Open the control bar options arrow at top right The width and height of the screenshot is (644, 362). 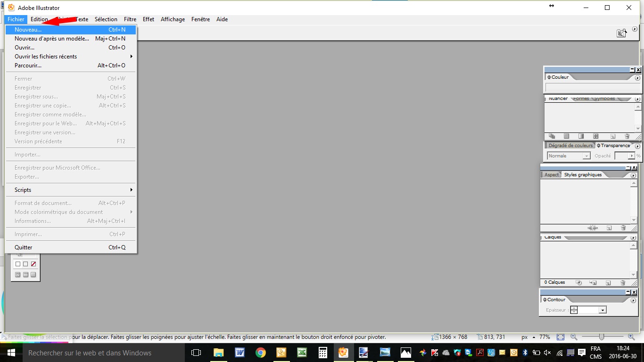point(635,29)
